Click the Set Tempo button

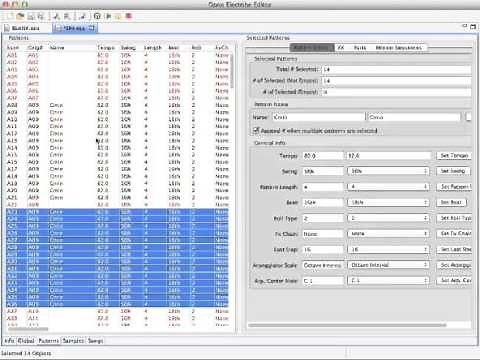tap(454, 156)
